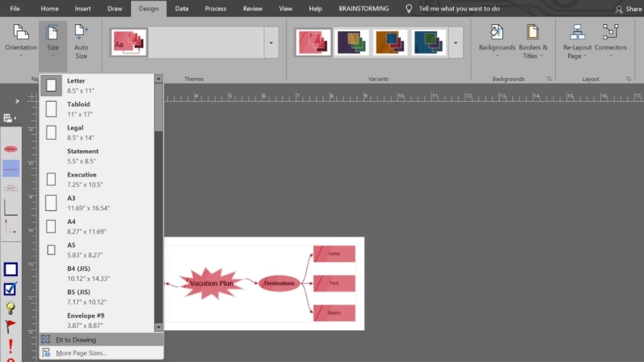The width and height of the screenshot is (644, 362).
Task: Select the blue square box stencil
Action: pyautogui.click(x=11, y=269)
